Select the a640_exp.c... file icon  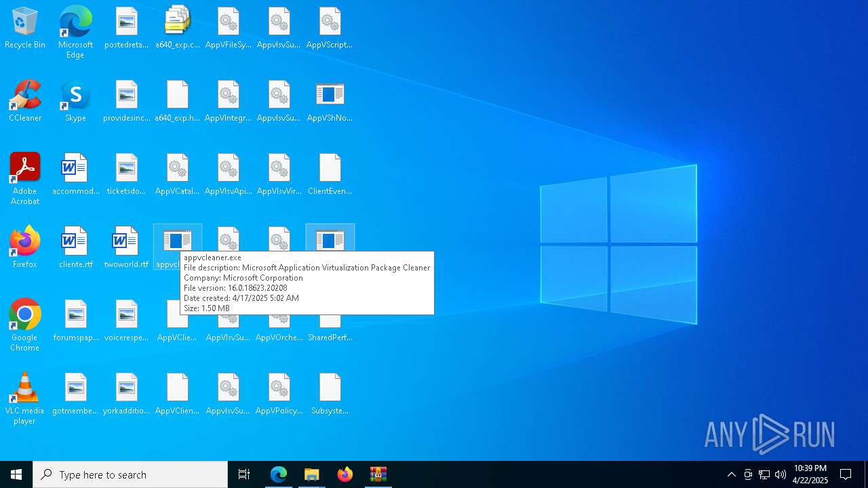coord(178,28)
